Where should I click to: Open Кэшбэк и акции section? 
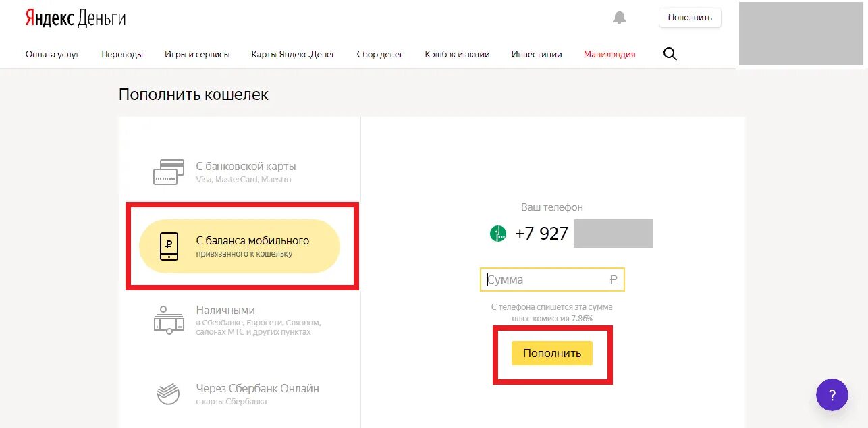click(458, 54)
